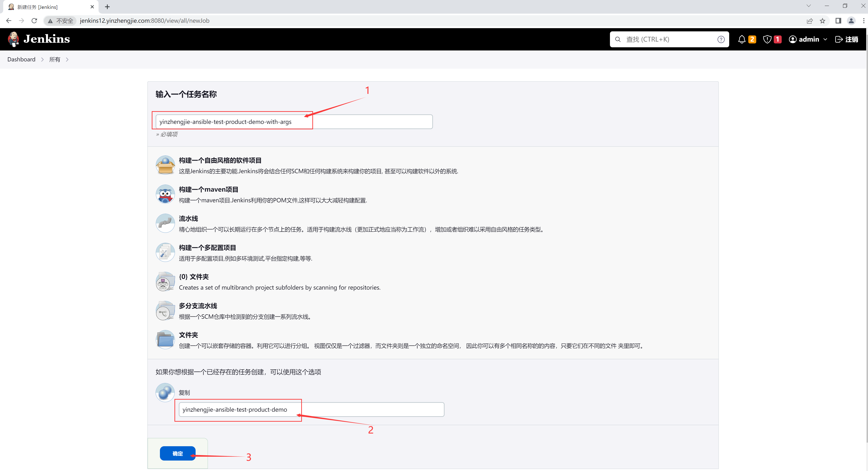Click the 确定 confirm button
868x471 pixels.
(x=178, y=453)
